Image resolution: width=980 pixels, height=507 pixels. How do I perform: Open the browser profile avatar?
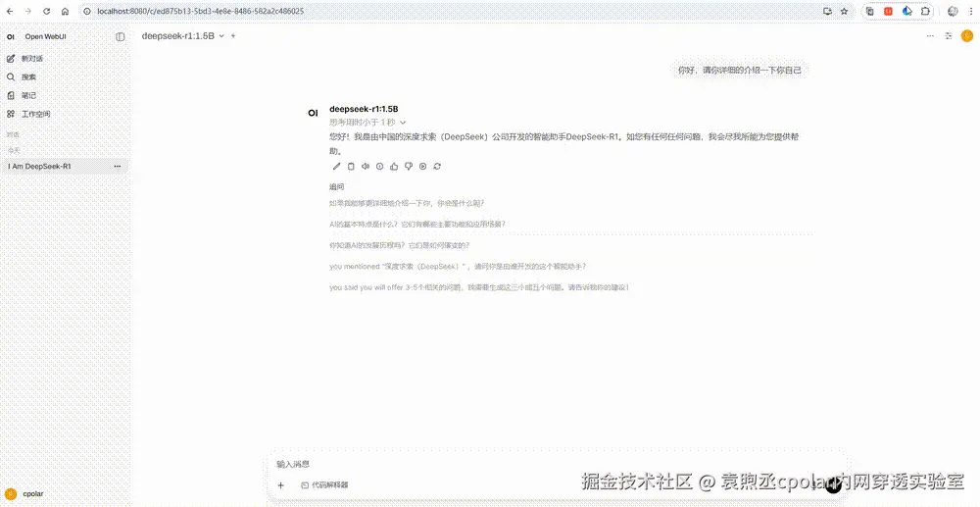click(953, 11)
